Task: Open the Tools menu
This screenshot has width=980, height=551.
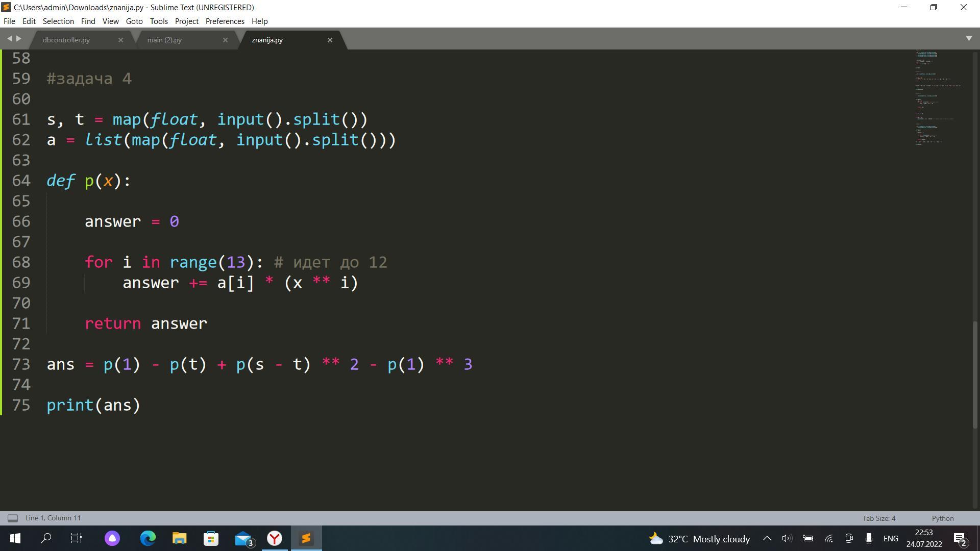Action: click(x=159, y=21)
